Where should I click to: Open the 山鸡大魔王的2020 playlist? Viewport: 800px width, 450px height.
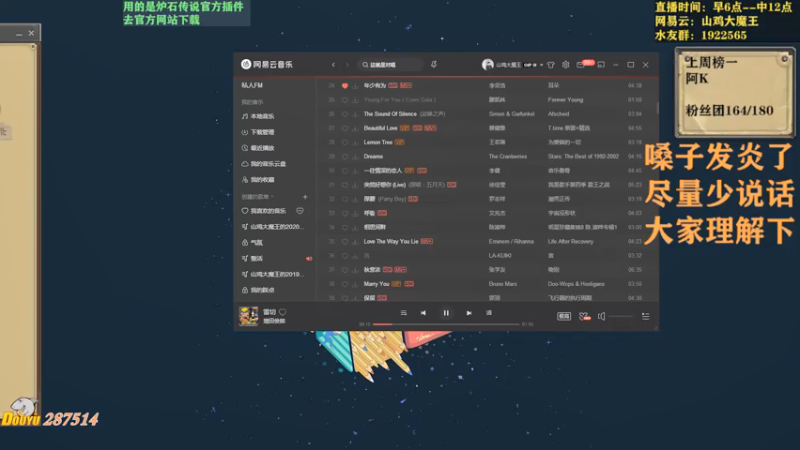pyautogui.click(x=272, y=227)
